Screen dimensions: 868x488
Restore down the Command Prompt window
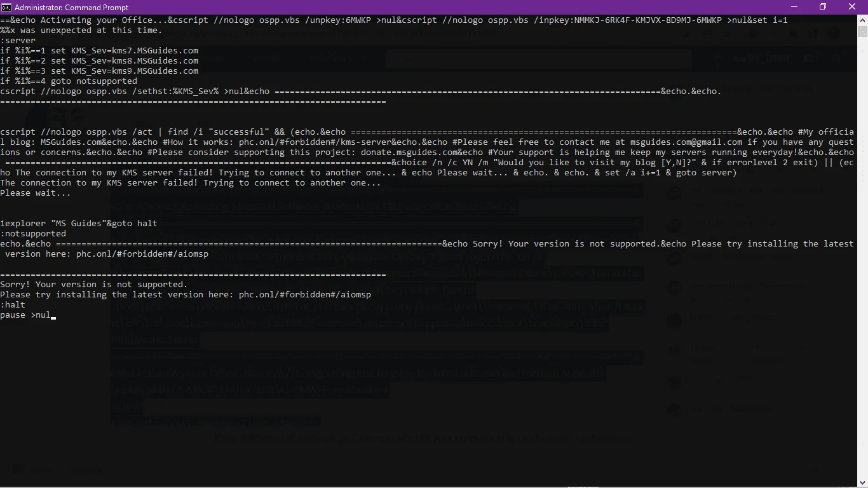click(x=823, y=7)
